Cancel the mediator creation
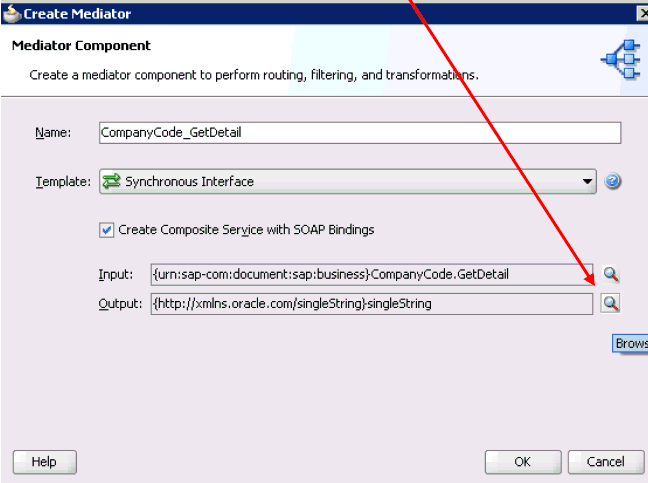The width and height of the screenshot is (648, 483). pos(605,462)
